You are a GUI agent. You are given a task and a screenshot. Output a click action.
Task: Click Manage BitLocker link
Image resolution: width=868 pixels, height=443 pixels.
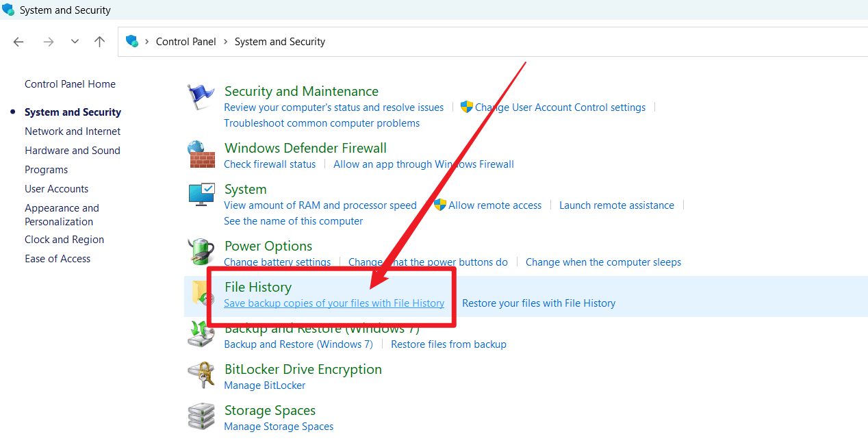[x=265, y=385]
